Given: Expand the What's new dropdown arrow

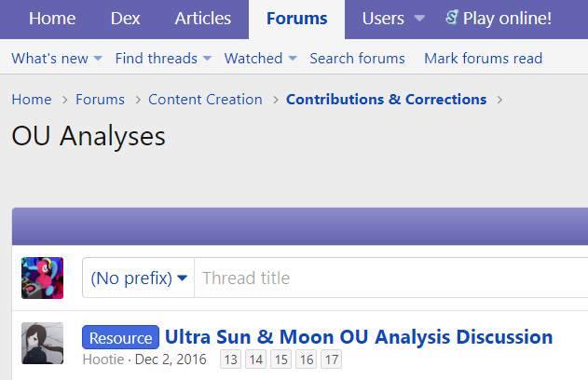Looking at the screenshot, I should pos(98,59).
